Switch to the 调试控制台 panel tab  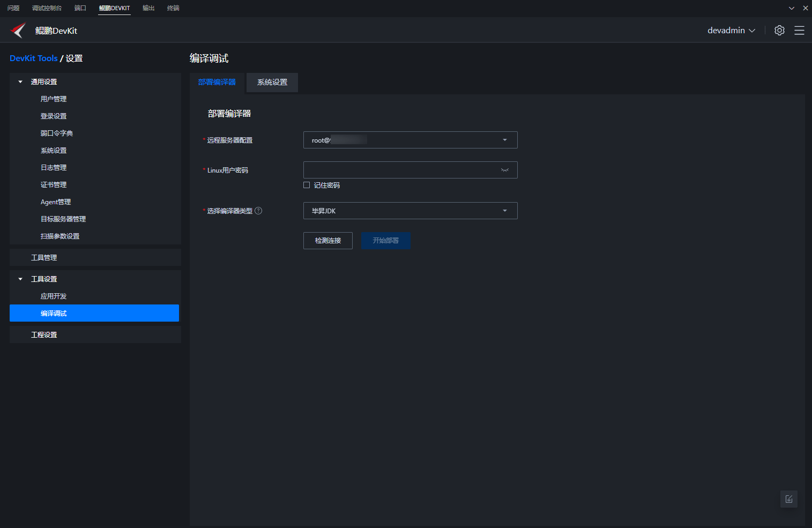47,8
